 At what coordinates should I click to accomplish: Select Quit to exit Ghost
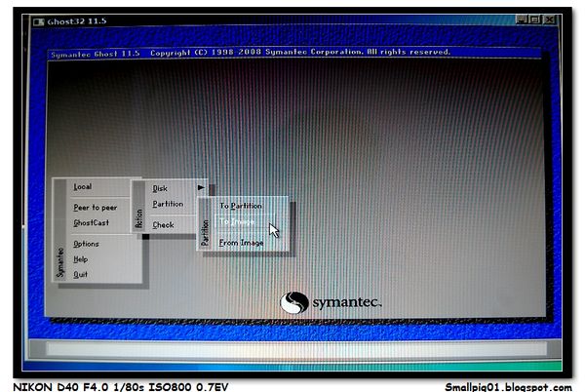(x=81, y=275)
